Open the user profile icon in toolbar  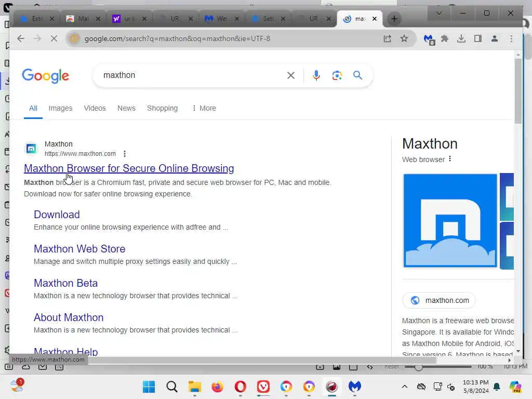(495, 38)
